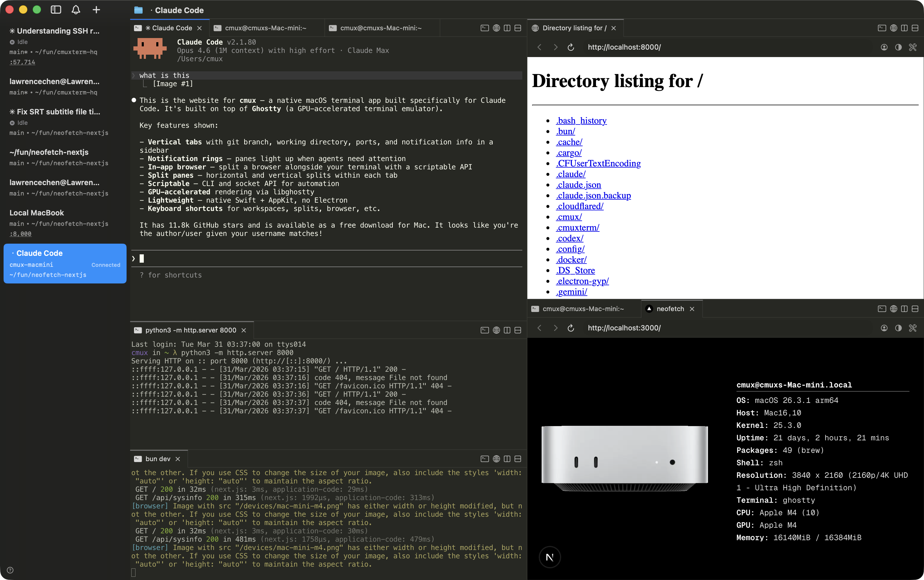The height and width of the screenshot is (580, 924).
Task: Open the .bash_history link in the directory listing
Action: pyautogui.click(x=581, y=120)
